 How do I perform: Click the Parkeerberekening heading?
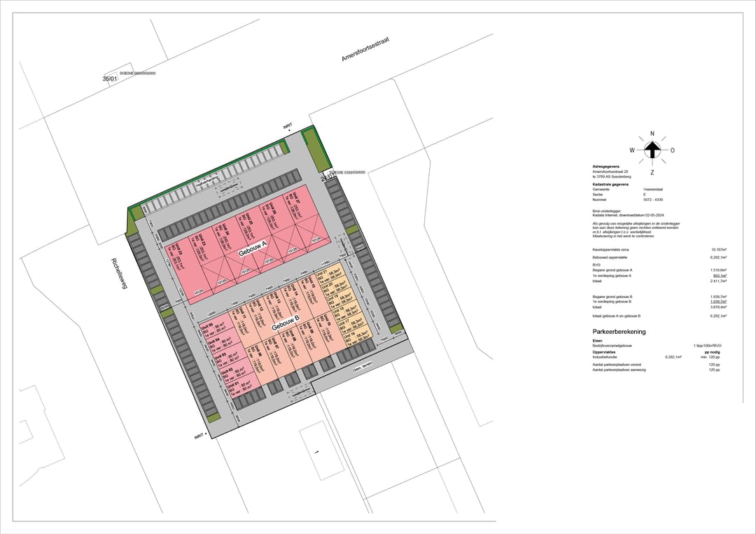pos(619,332)
